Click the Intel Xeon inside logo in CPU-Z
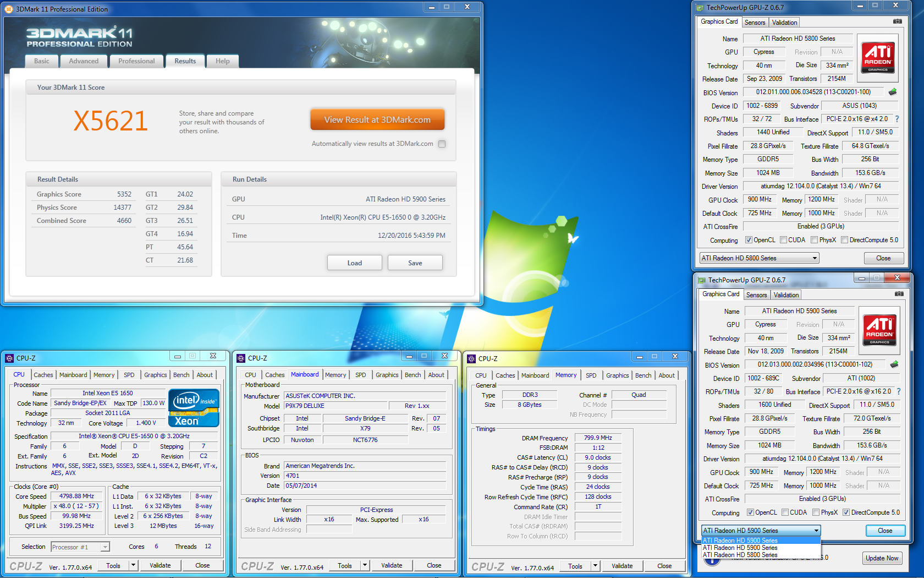Screen dimensions: 924x578 point(194,408)
